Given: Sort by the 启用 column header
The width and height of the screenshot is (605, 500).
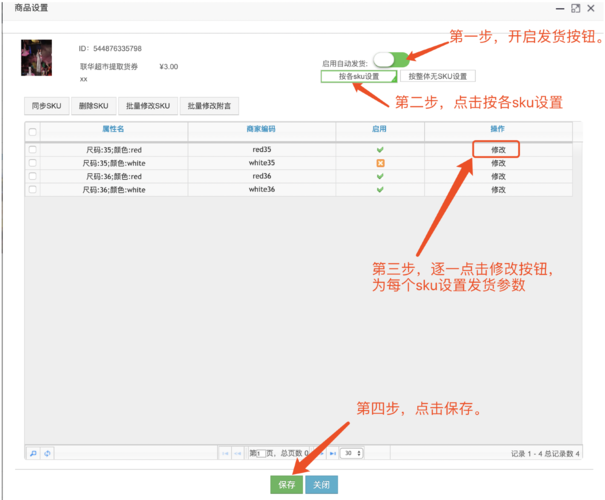Looking at the screenshot, I should pos(380,129).
